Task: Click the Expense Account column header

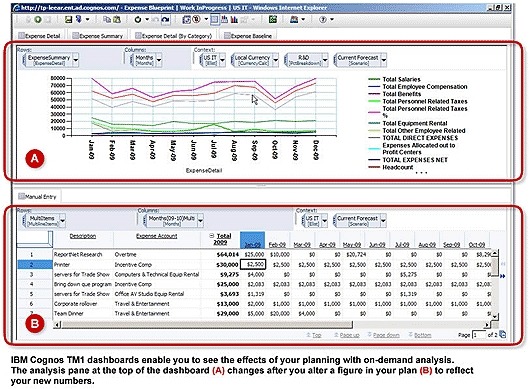Action: point(156,236)
